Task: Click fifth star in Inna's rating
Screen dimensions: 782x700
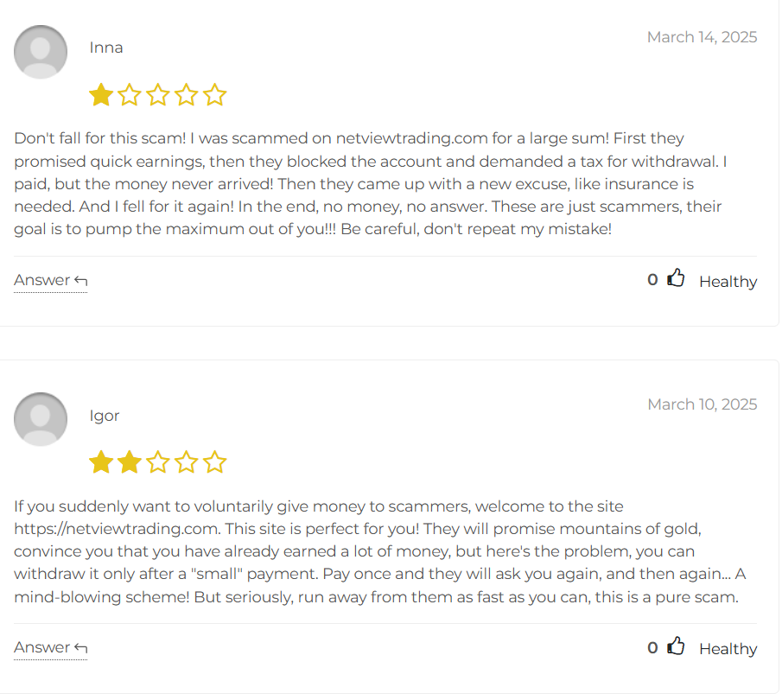Action: (215, 95)
